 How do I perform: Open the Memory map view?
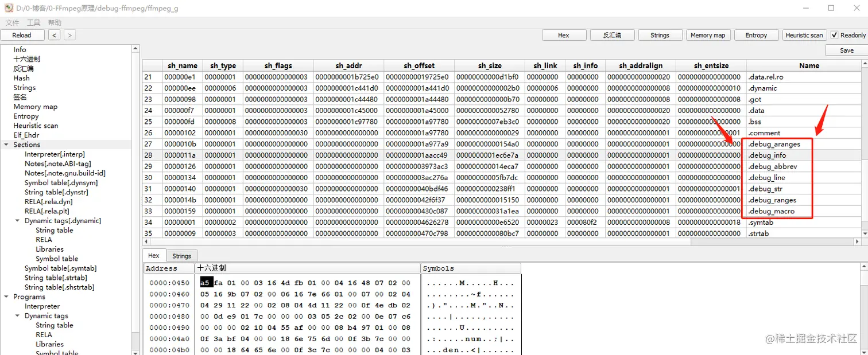point(708,35)
